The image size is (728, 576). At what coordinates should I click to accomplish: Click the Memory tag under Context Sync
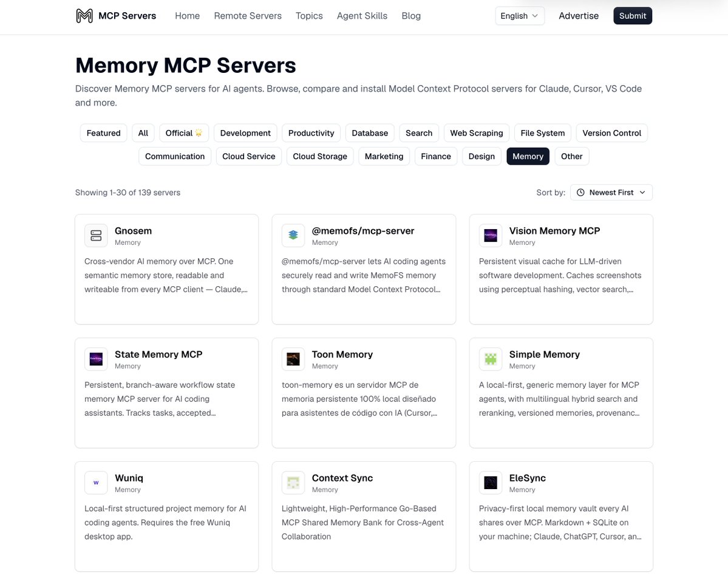click(x=325, y=490)
